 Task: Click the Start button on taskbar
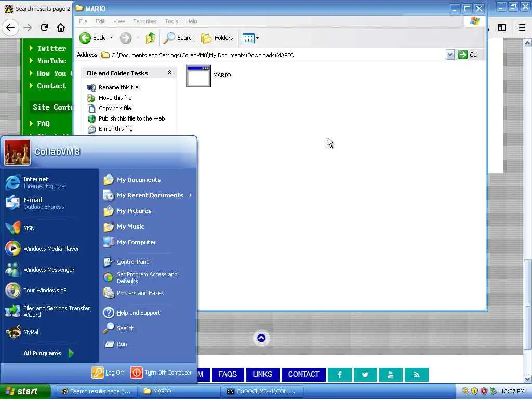tap(25, 392)
